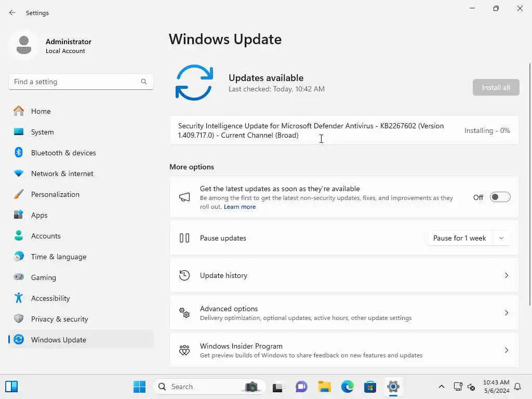Open Windows Insider Program chevron
Viewport: 532px width, 399px height.
506,350
